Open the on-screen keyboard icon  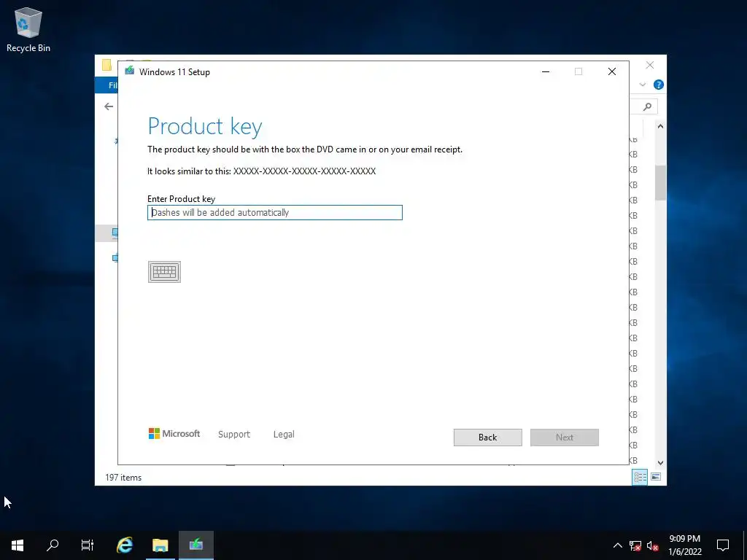[164, 271]
